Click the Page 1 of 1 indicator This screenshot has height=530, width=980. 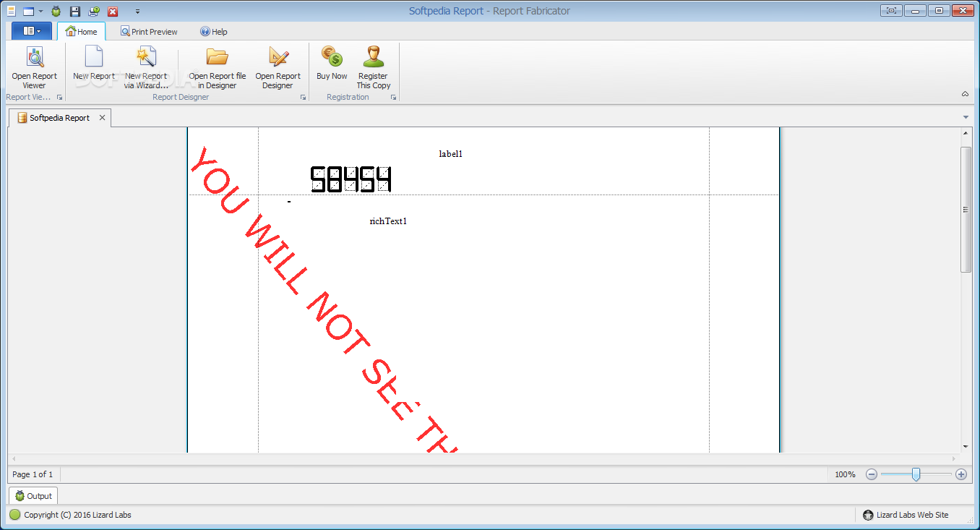coord(33,474)
